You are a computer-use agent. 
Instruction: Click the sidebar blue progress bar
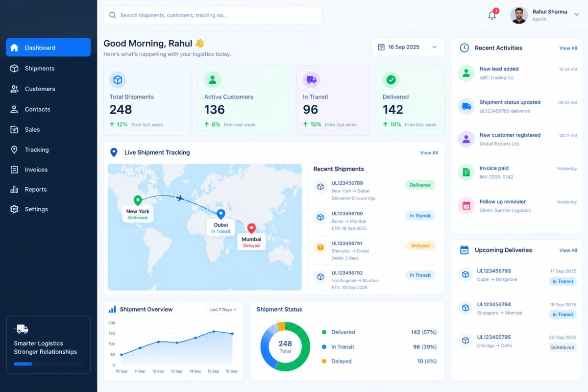click(x=23, y=364)
